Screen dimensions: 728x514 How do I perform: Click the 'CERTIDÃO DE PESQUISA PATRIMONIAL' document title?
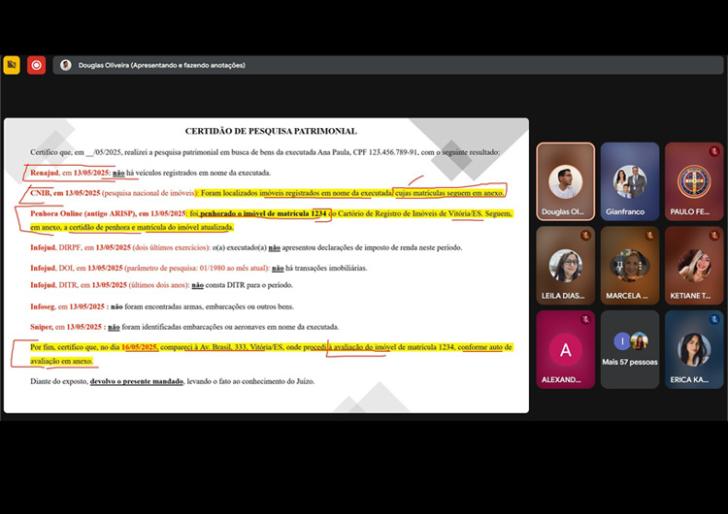[x=270, y=131]
